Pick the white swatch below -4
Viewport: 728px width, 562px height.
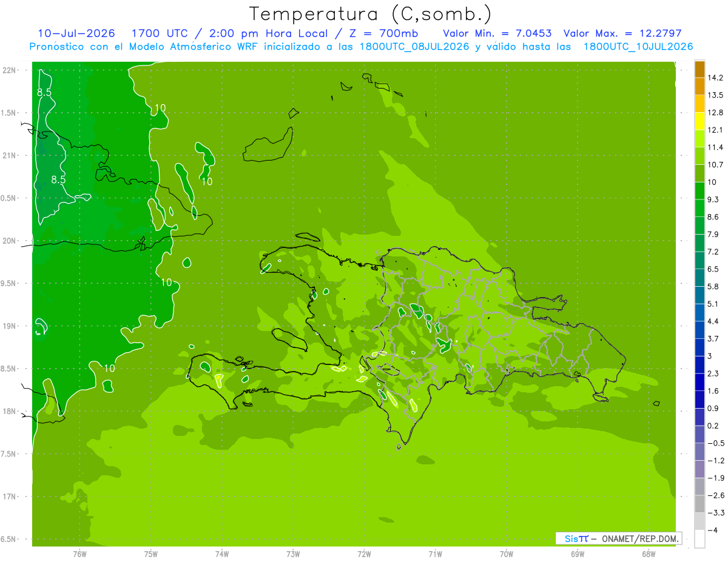699,539
